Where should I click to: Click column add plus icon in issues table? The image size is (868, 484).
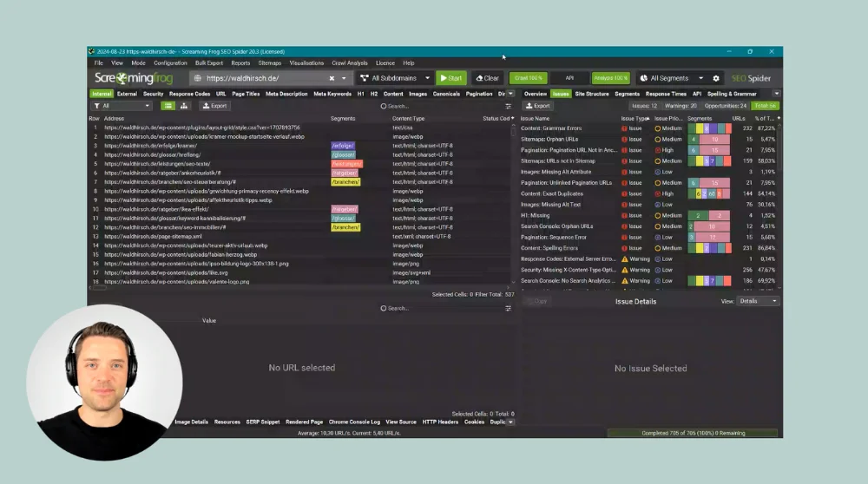[x=779, y=118]
